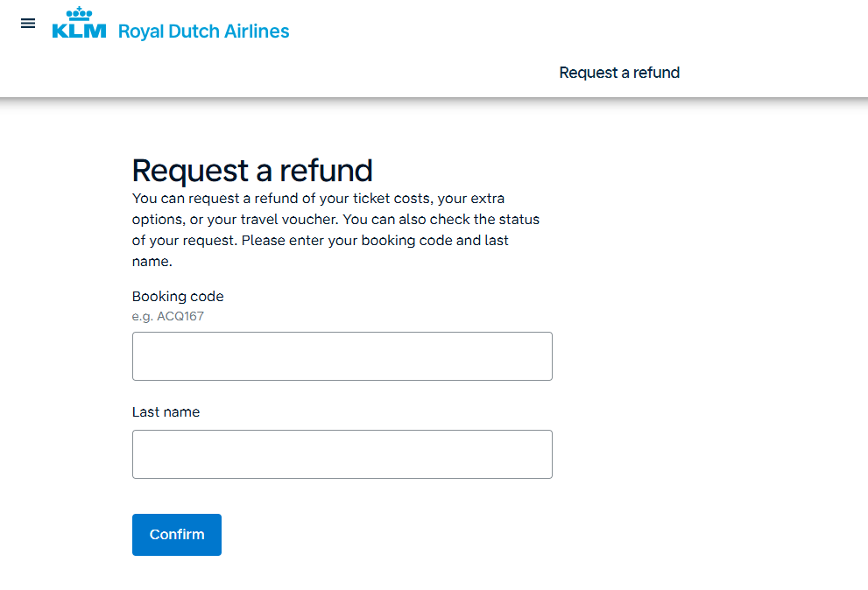Click the Booking code field label
The height and width of the screenshot is (590, 868).
[x=178, y=297]
